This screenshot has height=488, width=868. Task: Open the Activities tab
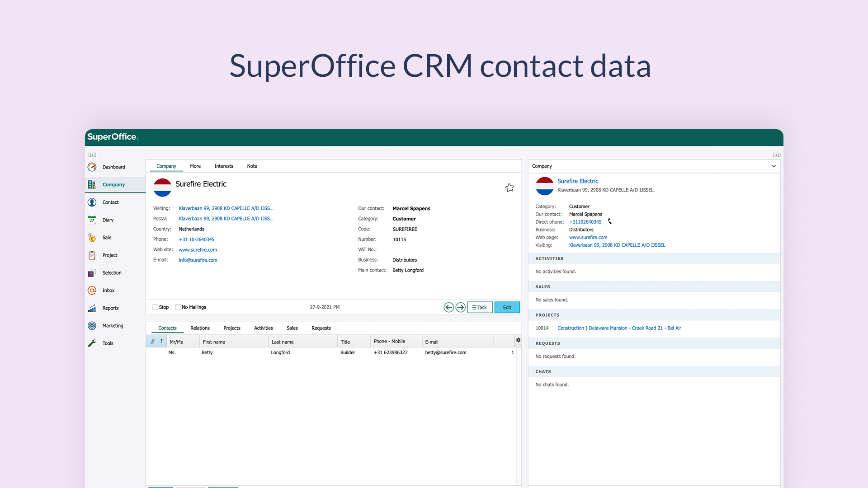[x=264, y=328]
